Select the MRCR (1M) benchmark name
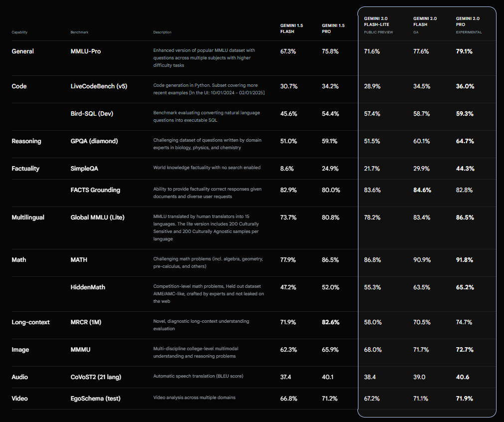 pyautogui.click(x=87, y=322)
